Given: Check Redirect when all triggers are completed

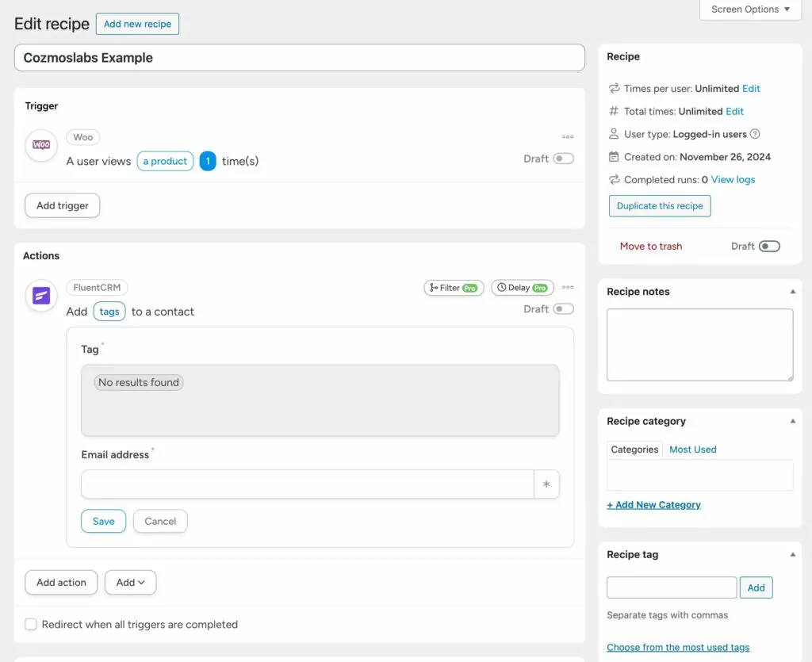Looking at the screenshot, I should point(31,624).
